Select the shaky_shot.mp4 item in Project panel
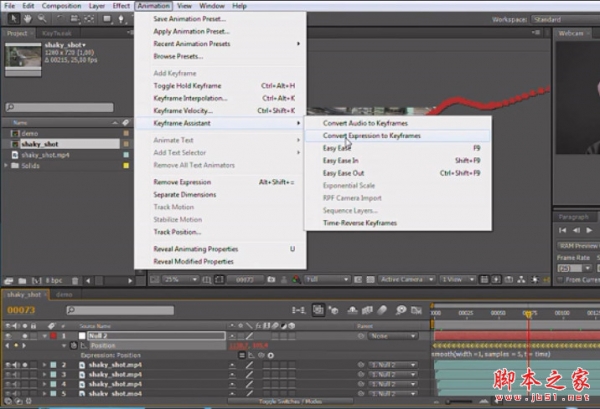 pyautogui.click(x=43, y=154)
